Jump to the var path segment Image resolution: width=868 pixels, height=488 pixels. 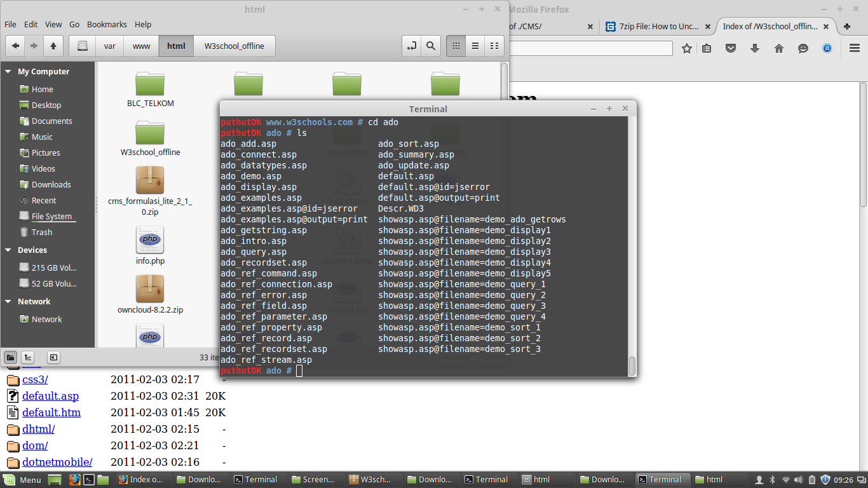click(x=110, y=46)
